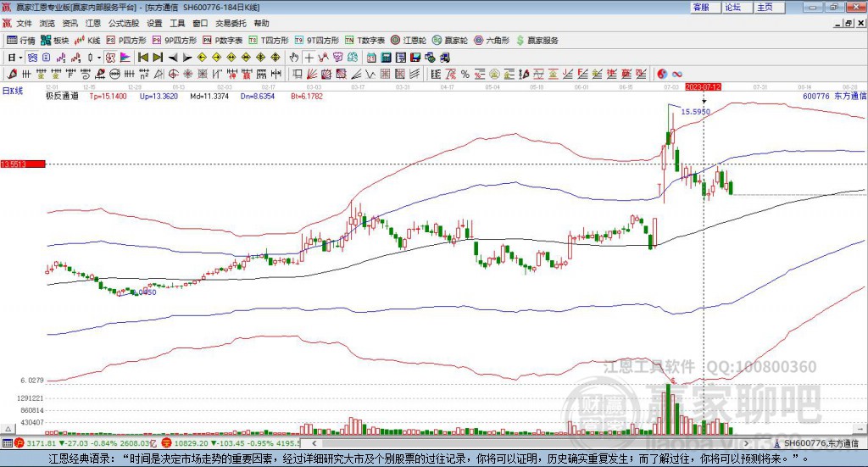Click the 600776 东方通信 stock name
The width and height of the screenshot is (868, 467).
(834, 97)
